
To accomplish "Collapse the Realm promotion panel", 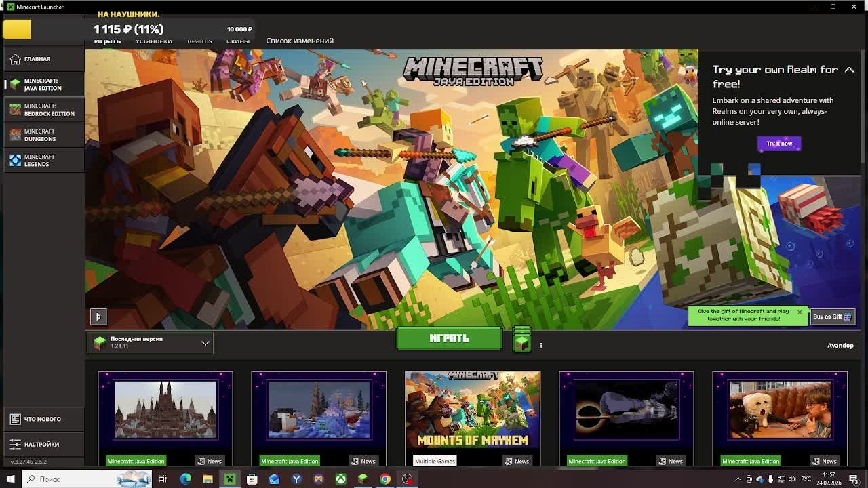I will [849, 70].
